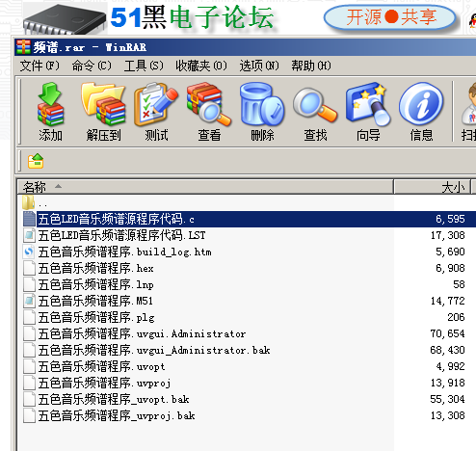
Task: Open the 选项(N) menu
Action: [259, 66]
